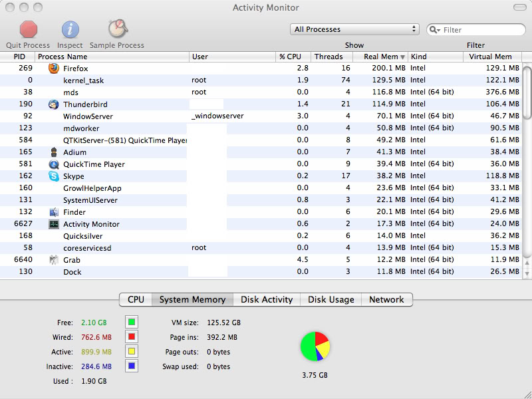Open the All Processes dropdown
Screen dimensions: 532x399
pyautogui.click(x=354, y=29)
